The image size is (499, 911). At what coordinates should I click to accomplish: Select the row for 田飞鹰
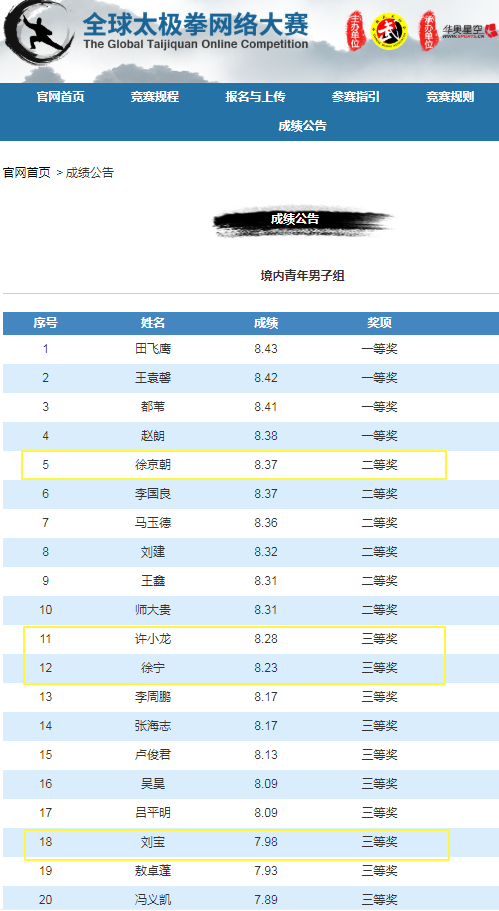[251, 349]
